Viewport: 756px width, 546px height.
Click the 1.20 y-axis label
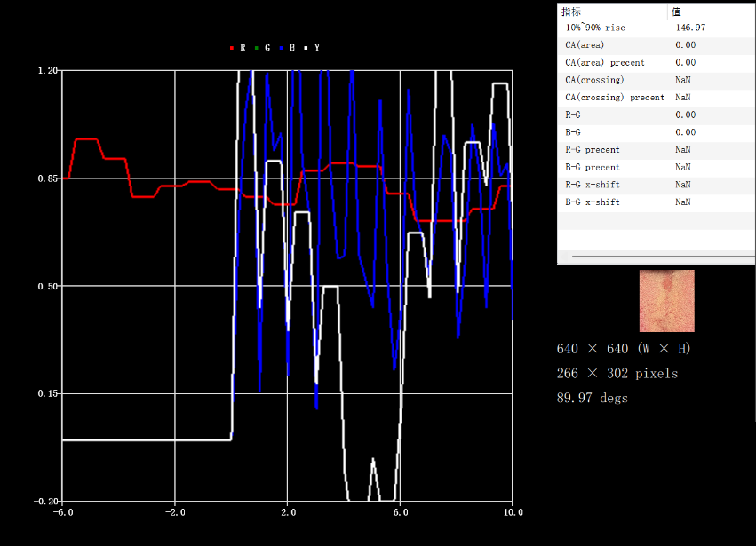pyautogui.click(x=47, y=71)
